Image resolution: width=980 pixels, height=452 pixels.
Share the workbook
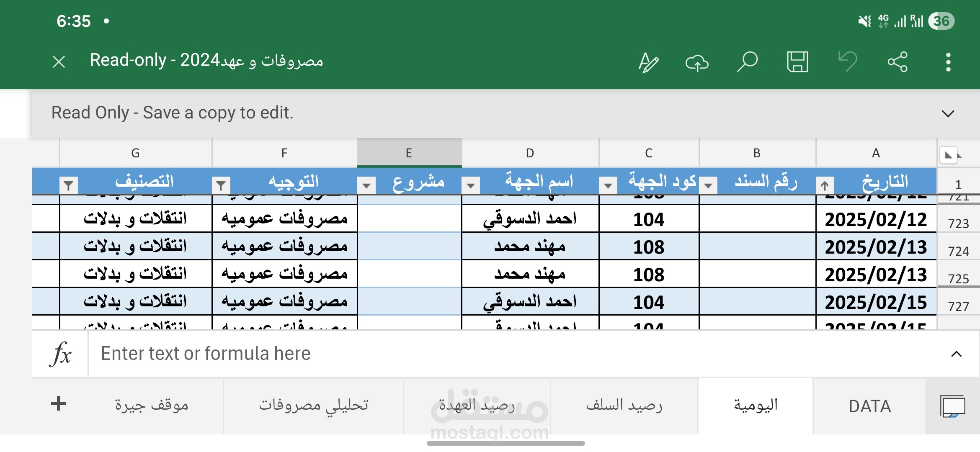[x=897, y=62]
